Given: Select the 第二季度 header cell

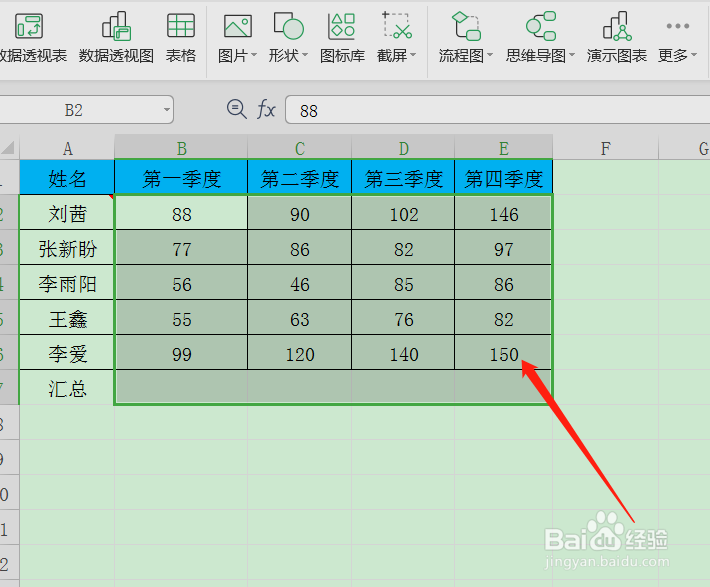Looking at the screenshot, I should (300, 178).
